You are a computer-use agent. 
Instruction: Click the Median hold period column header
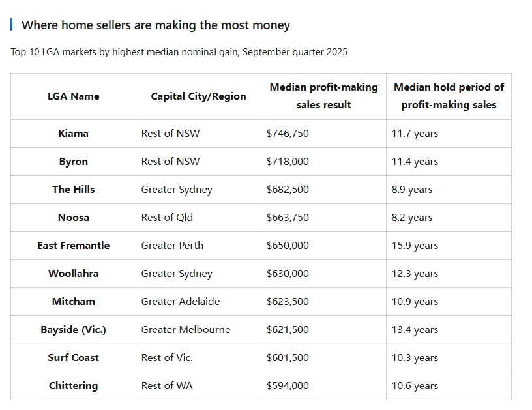tap(449, 96)
